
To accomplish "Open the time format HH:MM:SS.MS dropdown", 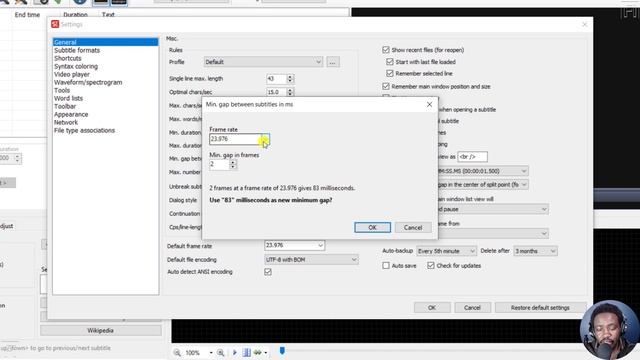I will (x=483, y=171).
